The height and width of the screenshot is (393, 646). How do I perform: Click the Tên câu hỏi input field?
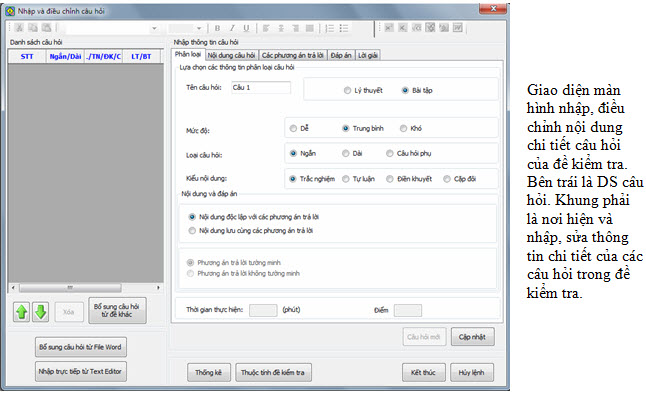click(x=261, y=87)
